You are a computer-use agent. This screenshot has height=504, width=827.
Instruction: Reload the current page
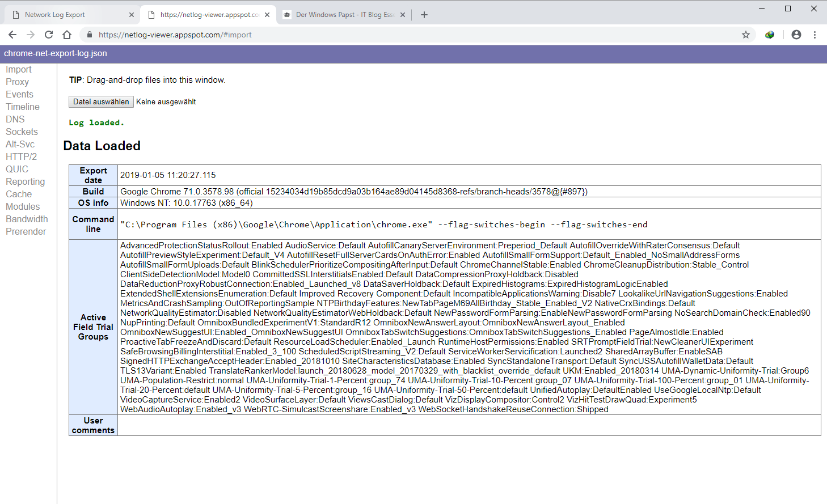coord(49,35)
